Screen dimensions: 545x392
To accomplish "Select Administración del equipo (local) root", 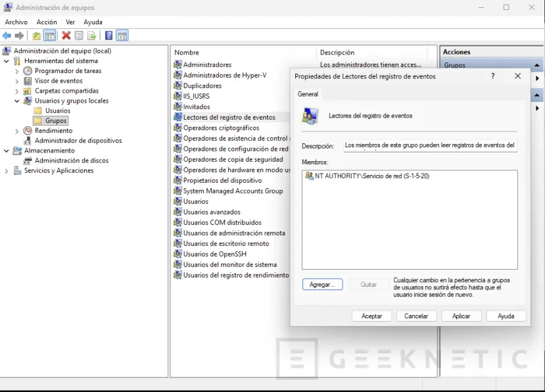I will click(x=62, y=51).
